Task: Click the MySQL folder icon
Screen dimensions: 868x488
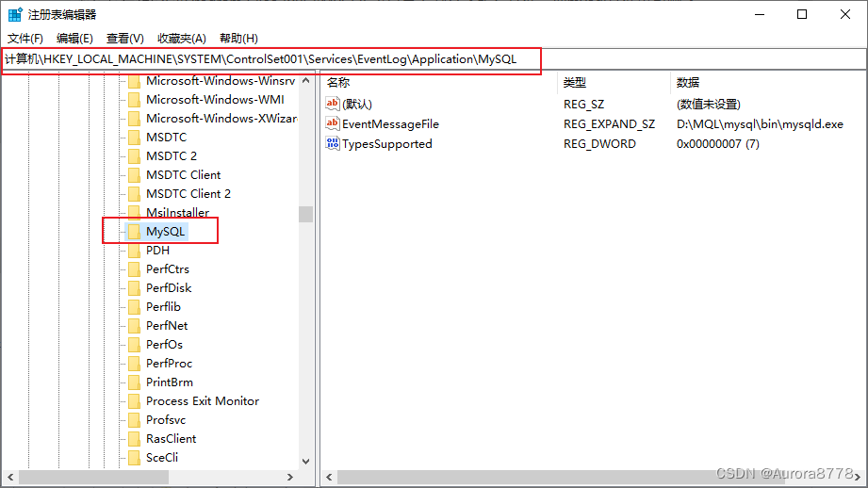Action: coord(134,232)
